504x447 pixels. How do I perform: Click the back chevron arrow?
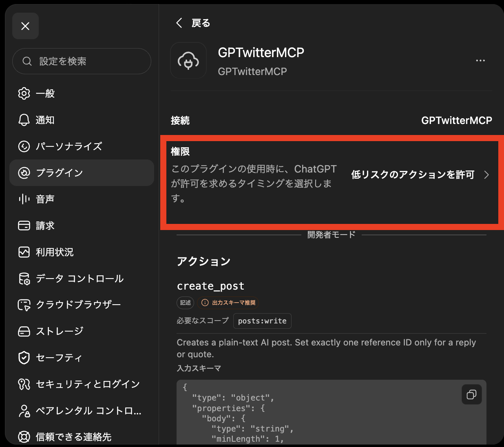(x=179, y=23)
